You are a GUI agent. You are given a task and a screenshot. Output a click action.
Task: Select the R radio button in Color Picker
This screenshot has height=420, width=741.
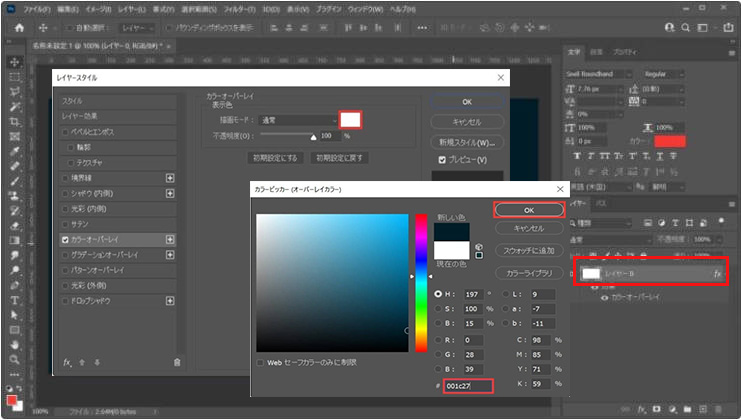click(x=438, y=340)
